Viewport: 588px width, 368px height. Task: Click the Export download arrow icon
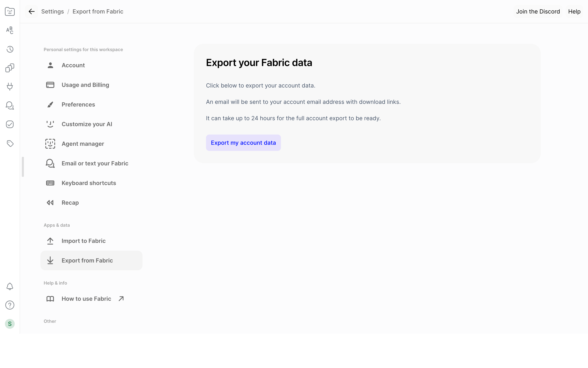(50, 260)
